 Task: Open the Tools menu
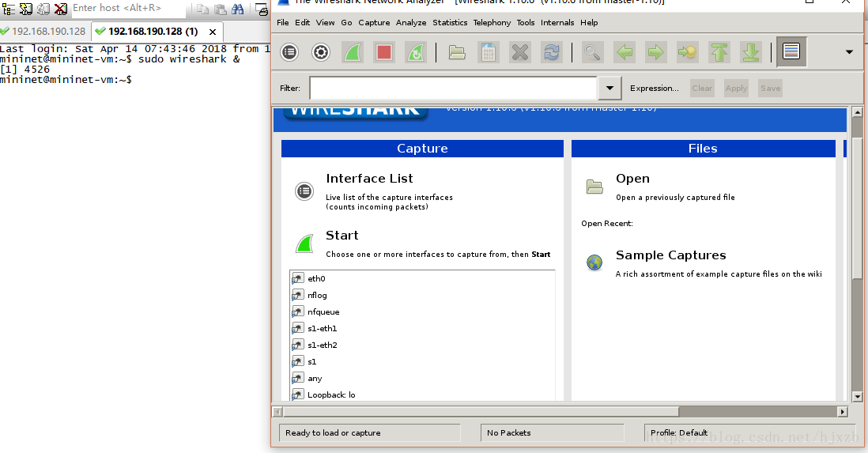(526, 23)
